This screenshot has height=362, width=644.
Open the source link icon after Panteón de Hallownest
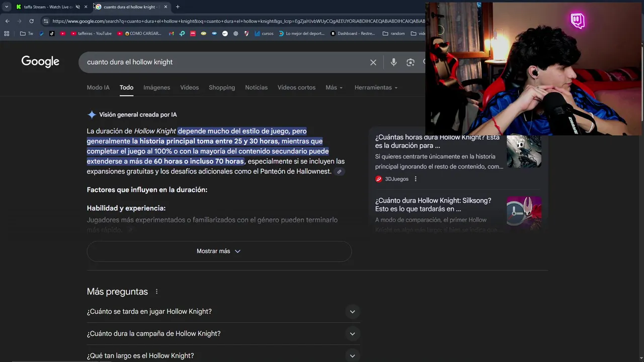[x=339, y=172]
